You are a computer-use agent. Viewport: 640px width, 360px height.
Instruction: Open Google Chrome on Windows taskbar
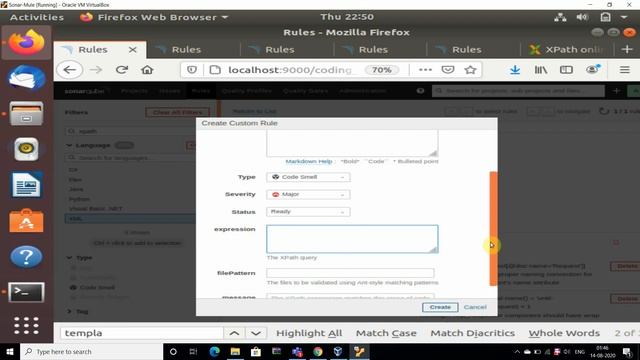coord(318,351)
